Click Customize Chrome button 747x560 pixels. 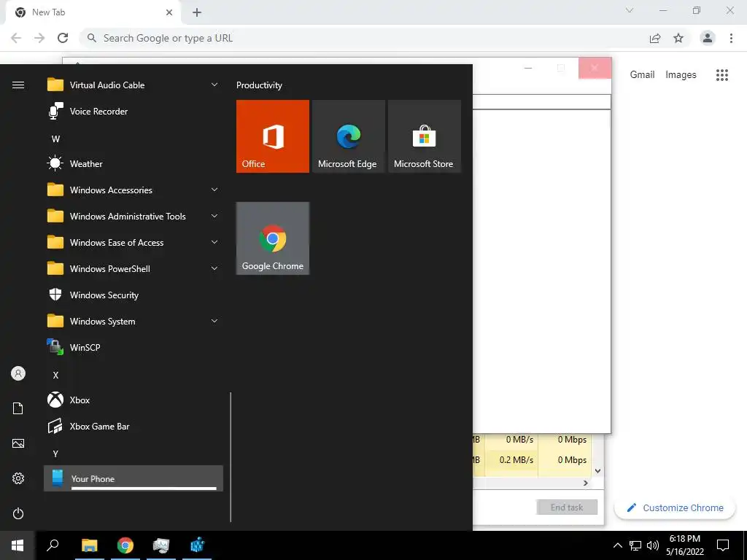click(x=676, y=508)
